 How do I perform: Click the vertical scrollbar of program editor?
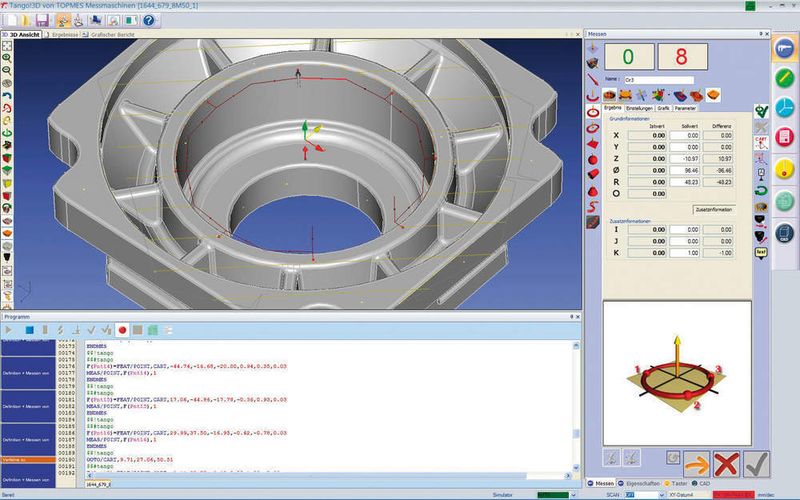click(x=576, y=407)
